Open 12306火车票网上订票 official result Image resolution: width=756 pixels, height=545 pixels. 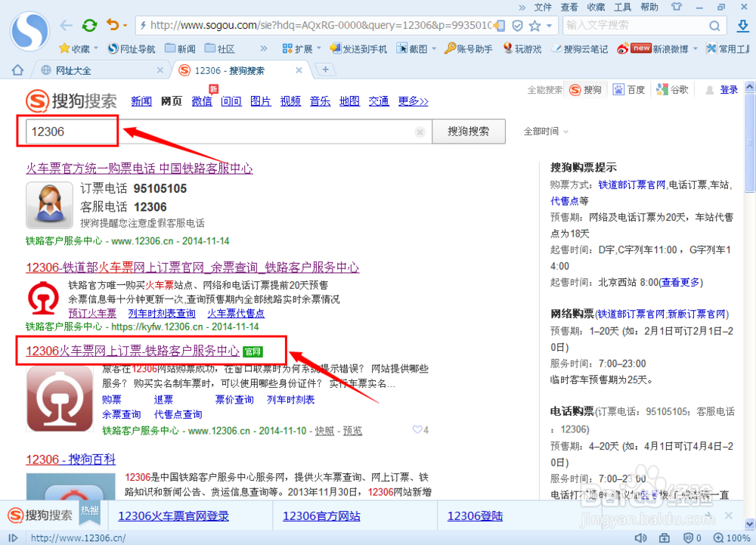pyautogui.click(x=132, y=351)
